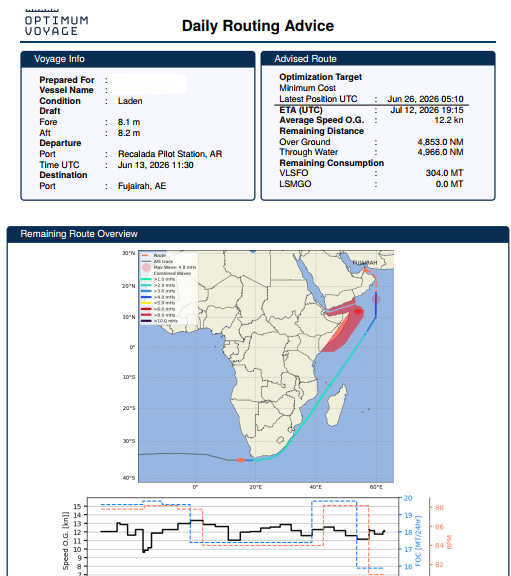Viewport: 511px width, 576px height.
Task: Click the '88' RPM axis tick label
Action: tap(439, 508)
